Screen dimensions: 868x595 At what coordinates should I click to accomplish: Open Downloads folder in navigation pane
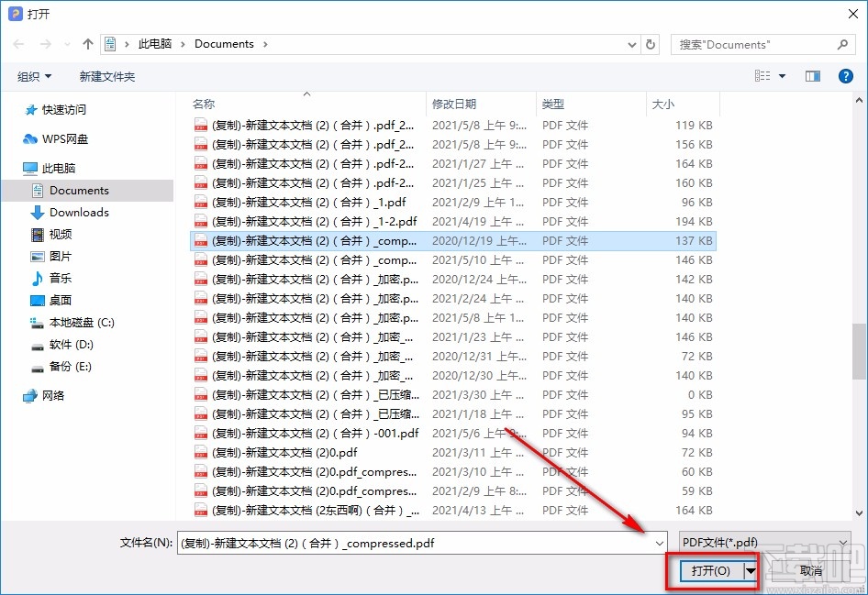(79, 213)
